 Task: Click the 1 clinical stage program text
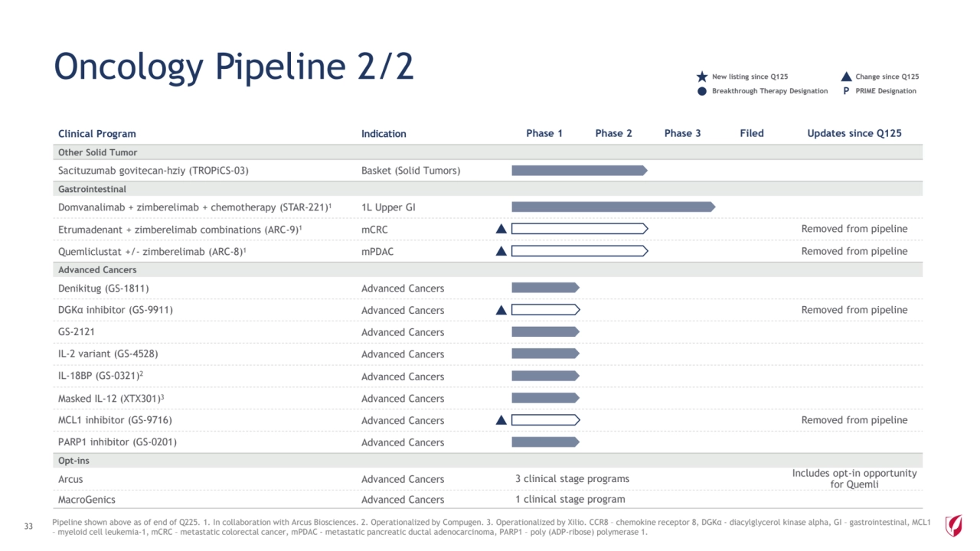(x=570, y=500)
